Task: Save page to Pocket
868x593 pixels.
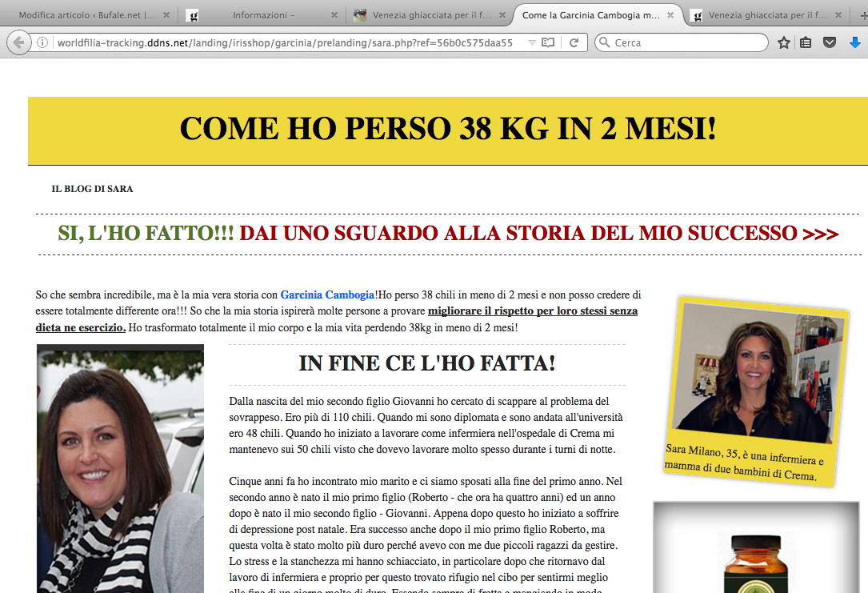Action: pos(830,43)
